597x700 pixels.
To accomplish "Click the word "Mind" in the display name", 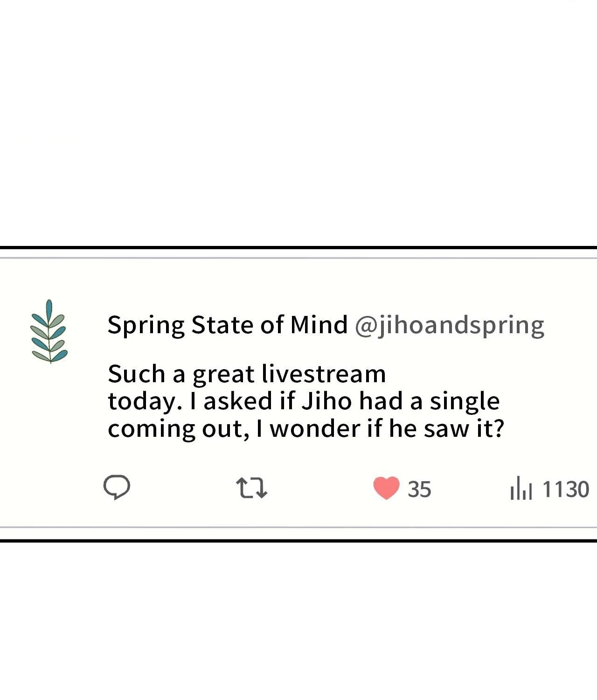I will (x=319, y=325).
